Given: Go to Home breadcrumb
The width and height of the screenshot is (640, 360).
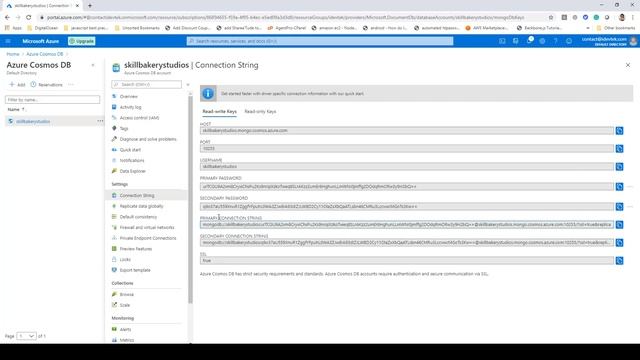Looking at the screenshot, I should coord(13,54).
